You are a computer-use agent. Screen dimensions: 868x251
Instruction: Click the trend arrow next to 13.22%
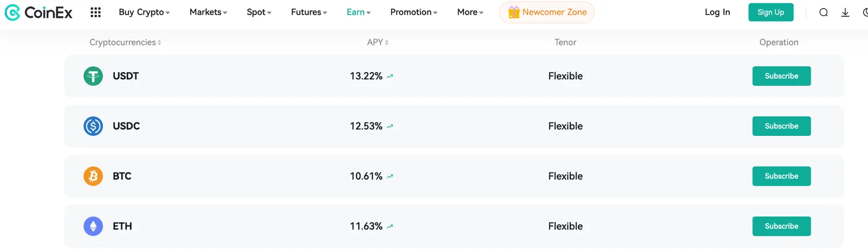point(390,77)
